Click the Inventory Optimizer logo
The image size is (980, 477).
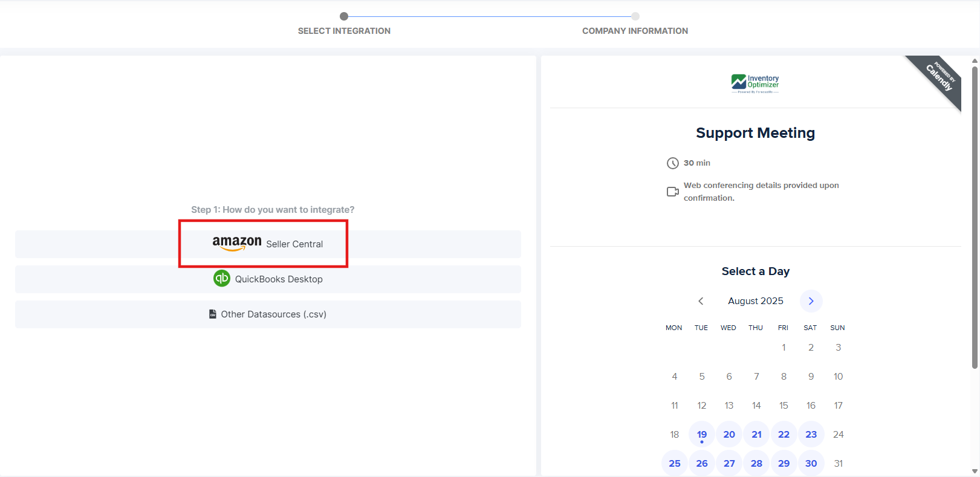[755, 83]
